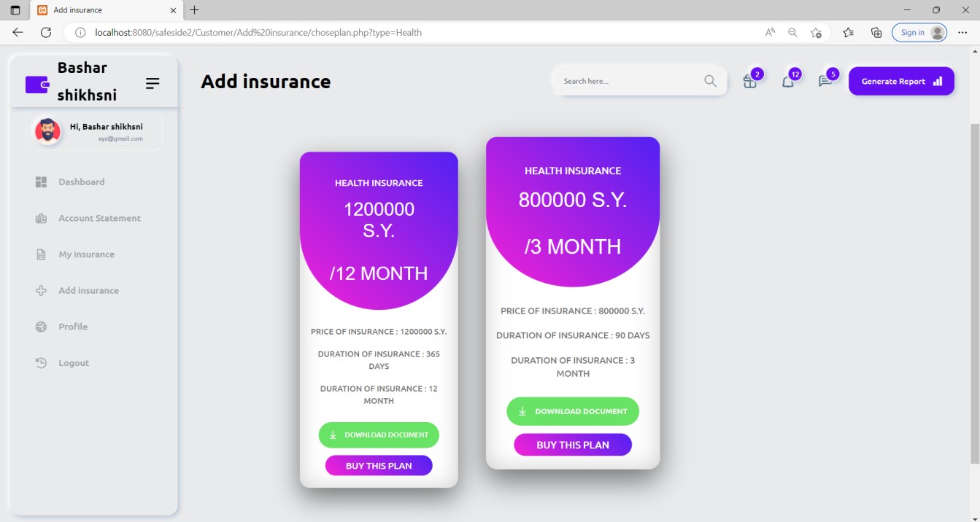Click the search magnifier icon
This screenshot has height=522, width=980.
[710, 81]
